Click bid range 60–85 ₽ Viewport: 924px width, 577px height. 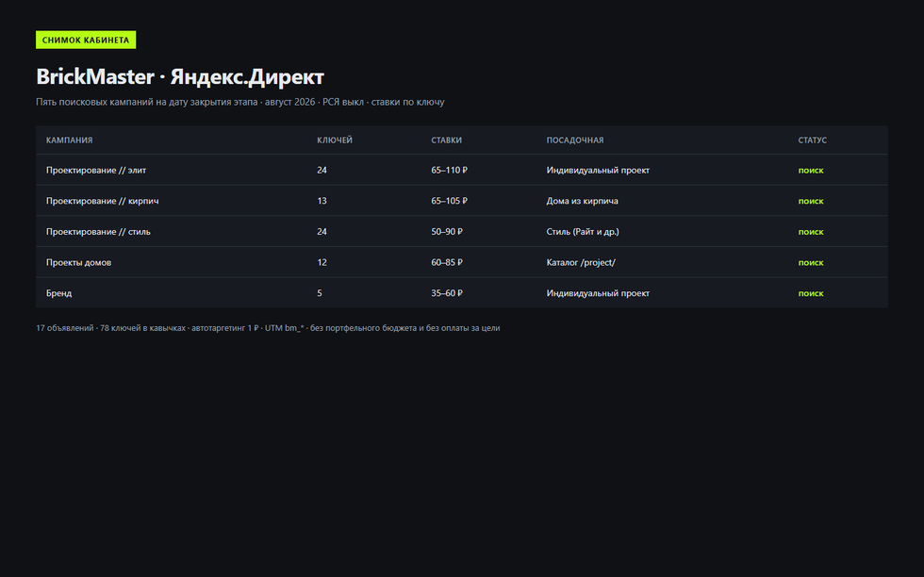point(447,262)
